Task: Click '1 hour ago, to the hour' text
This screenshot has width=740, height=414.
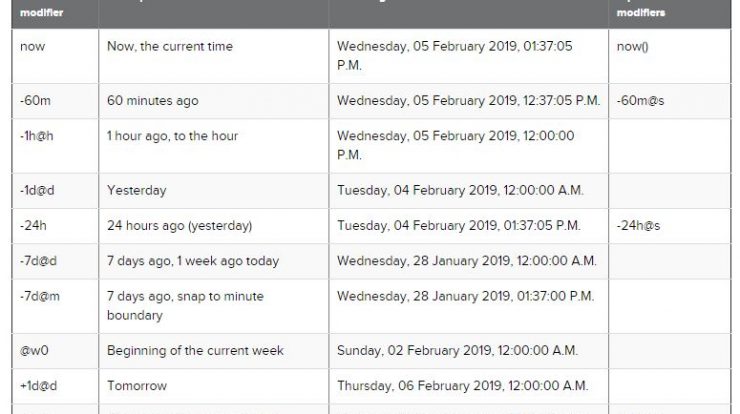Action: [173, 136]
